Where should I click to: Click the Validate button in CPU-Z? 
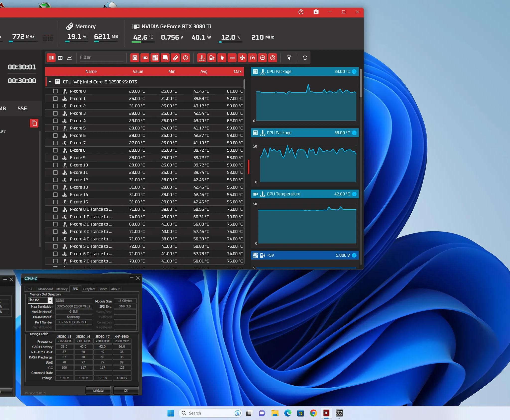(98, 390)
